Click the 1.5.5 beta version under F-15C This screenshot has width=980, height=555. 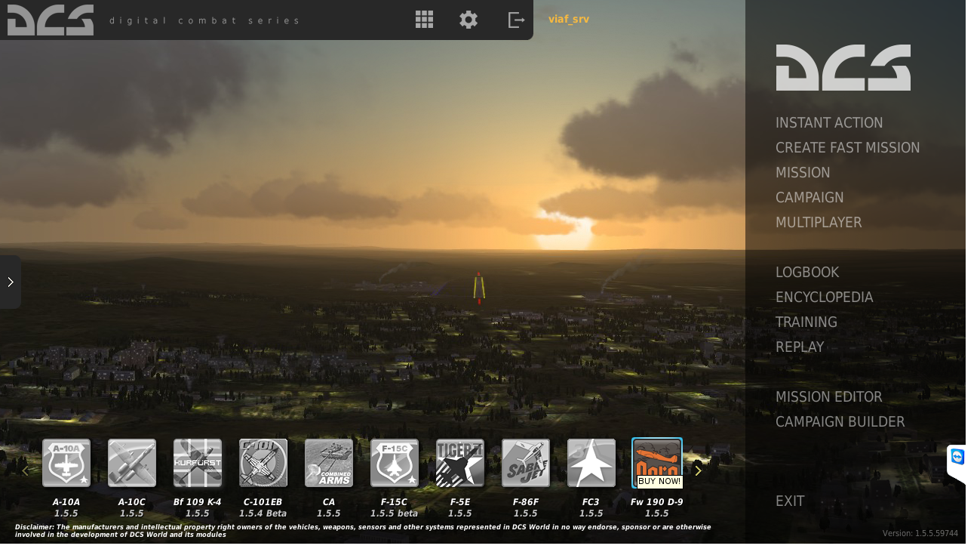click(x=395, y=513)
